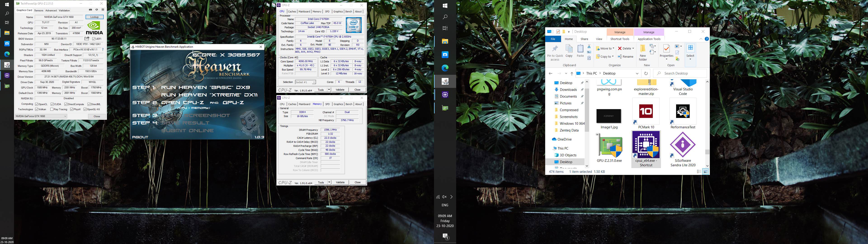Select the PerformanceTest shortcut icon
The image size is (868, 244).
[x=683, y=111]
